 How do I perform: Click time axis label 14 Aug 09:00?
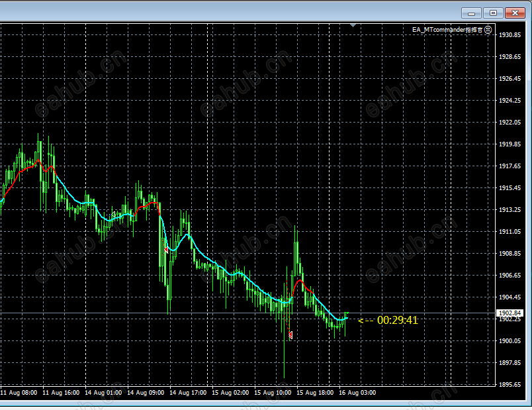coord(146,393)
